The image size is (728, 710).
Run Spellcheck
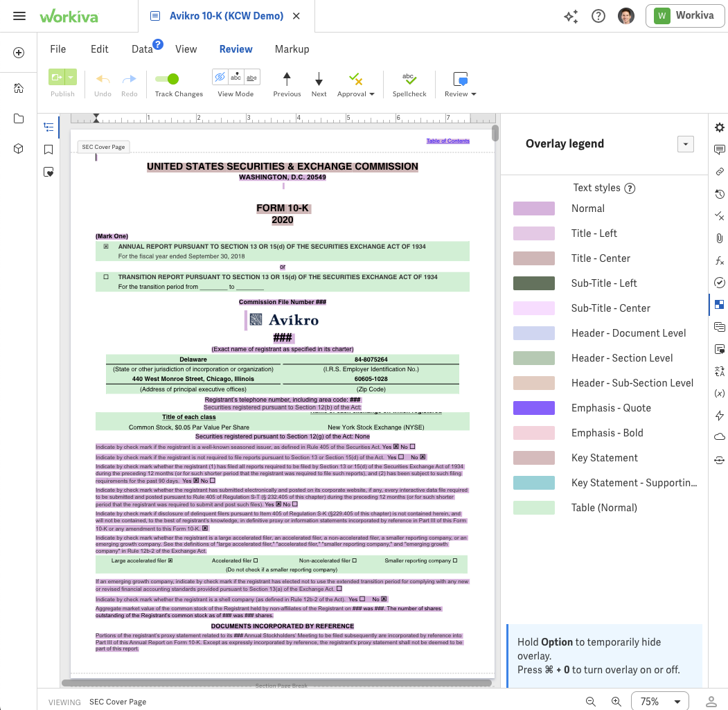tap(409, 85)
